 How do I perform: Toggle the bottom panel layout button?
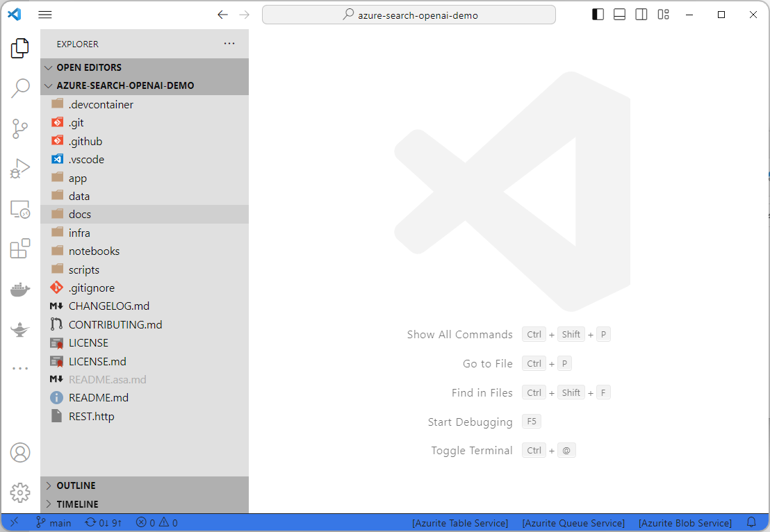pyautogui.click(x=619, y=15)
